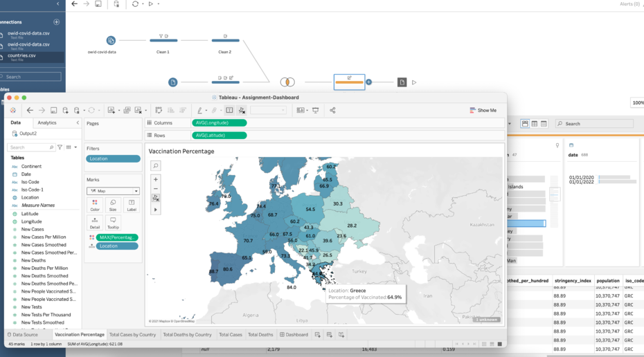Collapse the Data pane with chevron
This screenshot has width=644, height=357.
(78, 122)
